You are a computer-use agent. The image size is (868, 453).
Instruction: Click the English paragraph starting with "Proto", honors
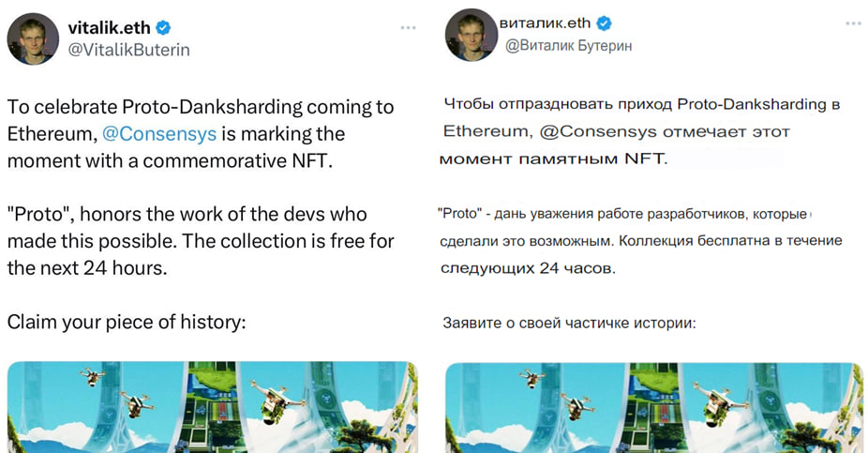point(201,241)
